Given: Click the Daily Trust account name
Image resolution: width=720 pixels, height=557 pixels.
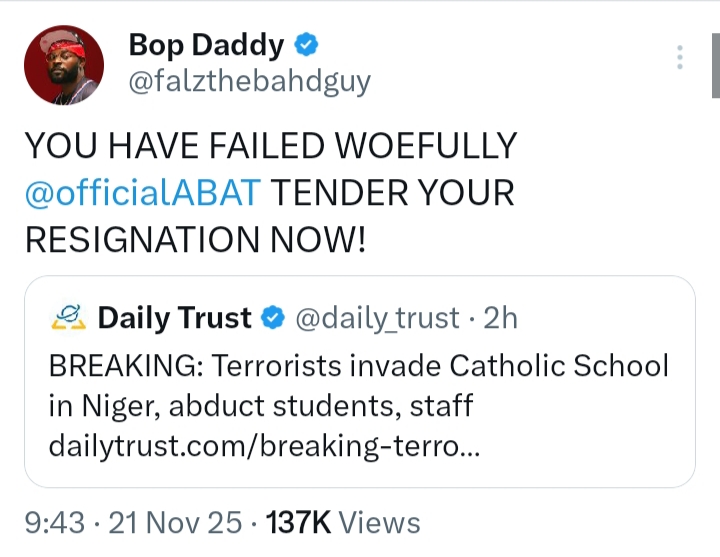Looking at the screenshot, I should click(x=175, y=319).
